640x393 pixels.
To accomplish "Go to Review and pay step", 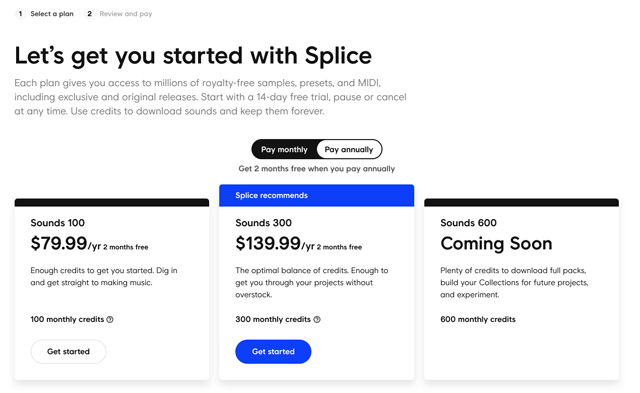I will pyautogui.click(x=126, y=14).
